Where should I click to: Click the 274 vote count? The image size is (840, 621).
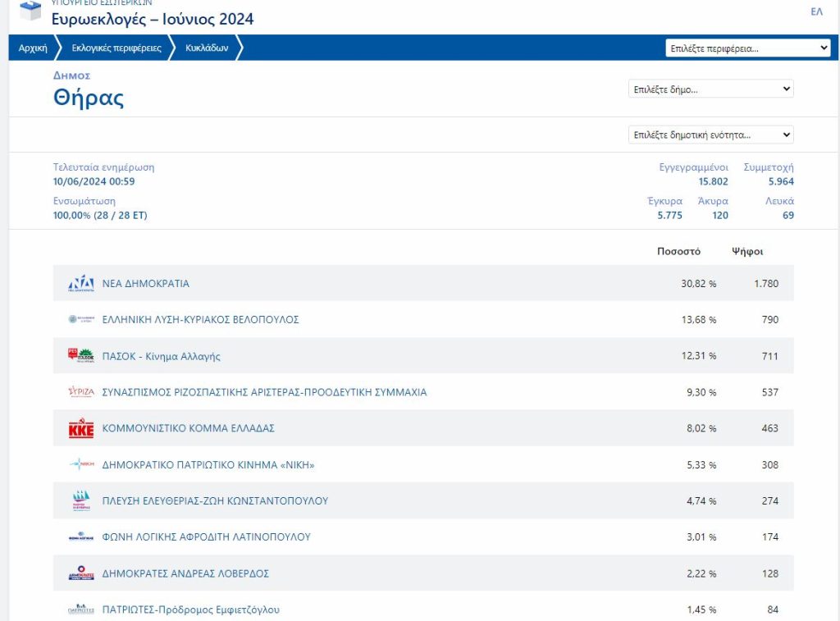point(769,501)
